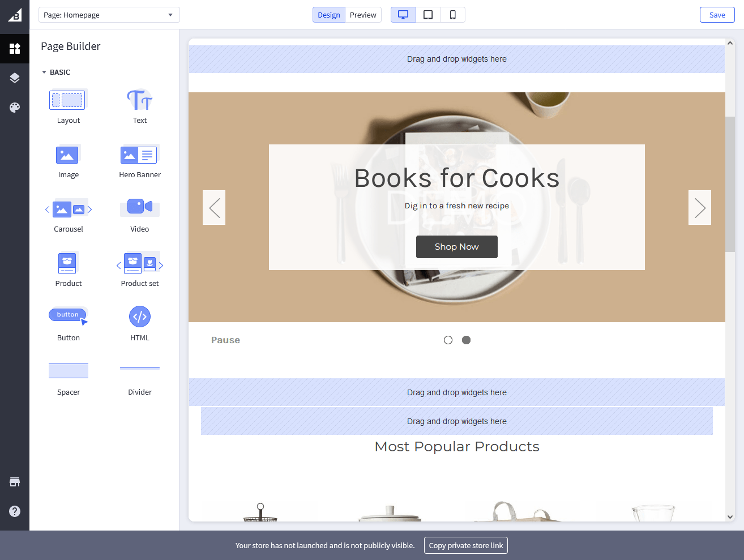
Task: Pause the carousel slideshow
Action: (225, 340)
